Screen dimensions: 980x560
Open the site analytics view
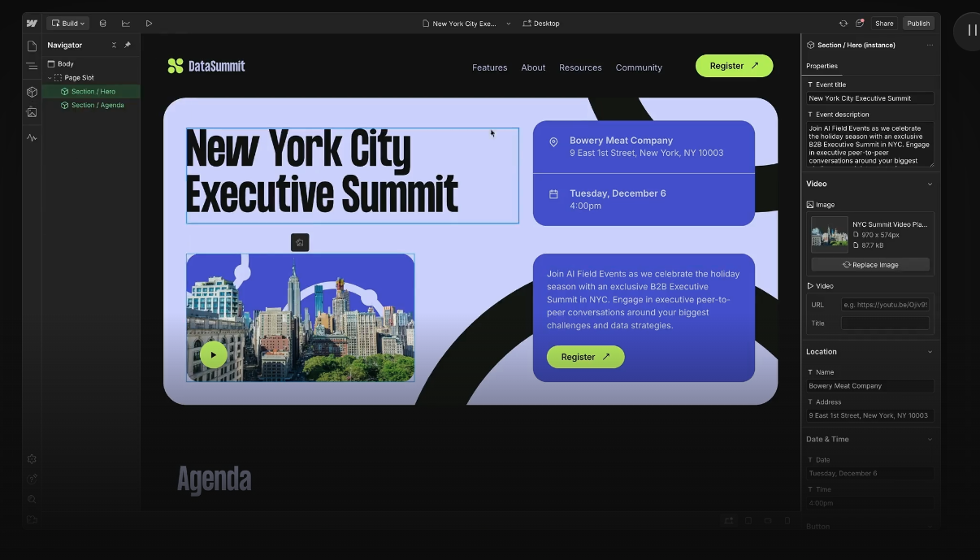125,23
